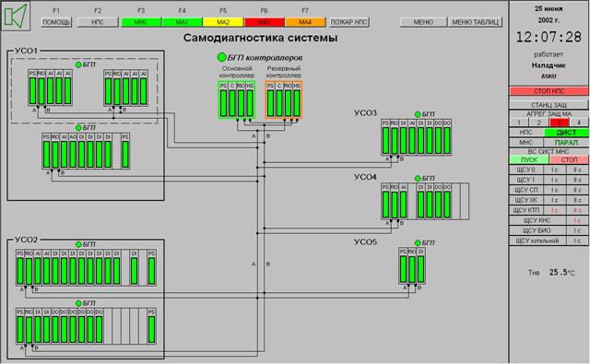Open the МЕНЮ button
590x364 pixels.
tap(423, 22)
